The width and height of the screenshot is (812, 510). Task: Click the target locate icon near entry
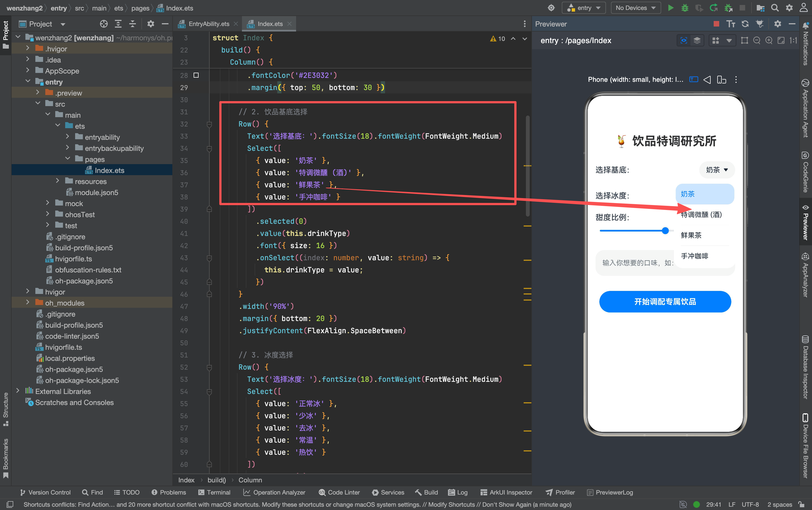pos(551,8)
